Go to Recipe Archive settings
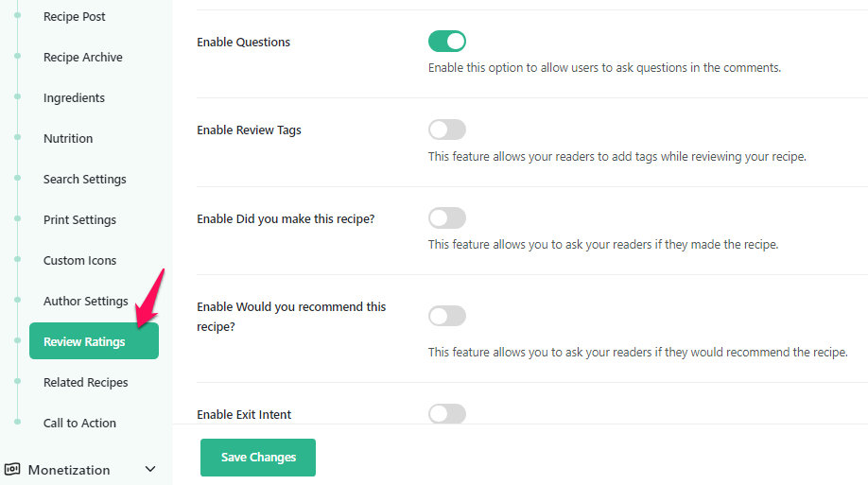Image resolution: width=868 pixels, height=485 pixels. (83, 58)
